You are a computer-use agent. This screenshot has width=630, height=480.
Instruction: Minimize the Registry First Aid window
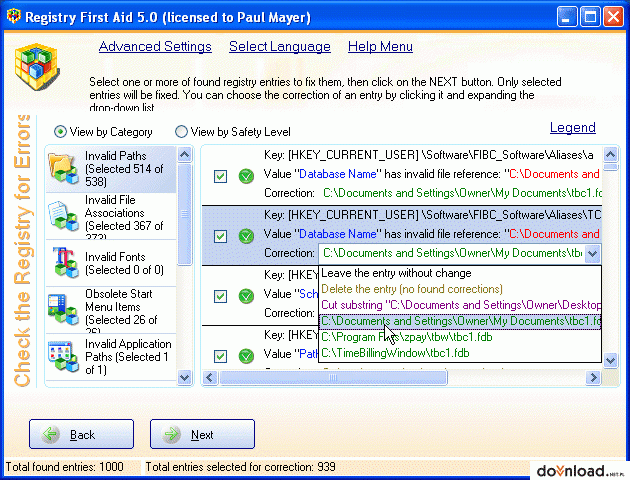click(567, 17)
